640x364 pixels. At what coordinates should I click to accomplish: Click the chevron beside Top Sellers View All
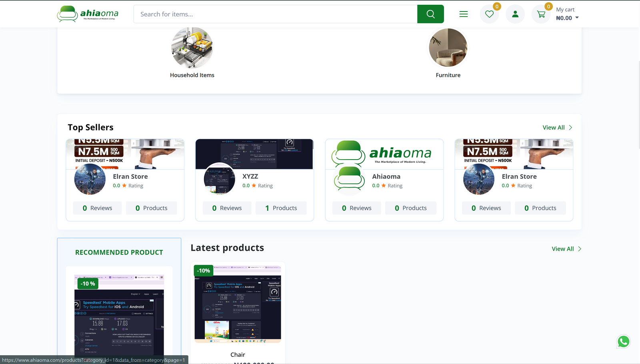(570, 128)
